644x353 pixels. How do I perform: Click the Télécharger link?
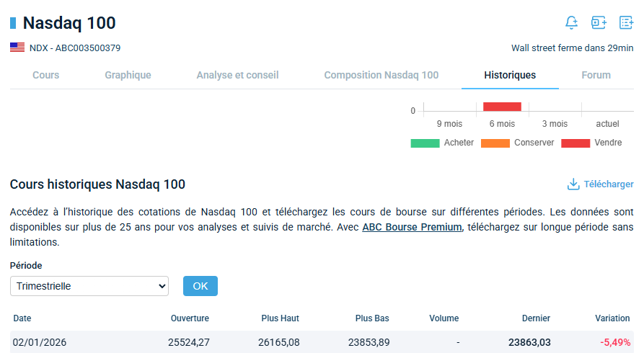tap(608, 184)
